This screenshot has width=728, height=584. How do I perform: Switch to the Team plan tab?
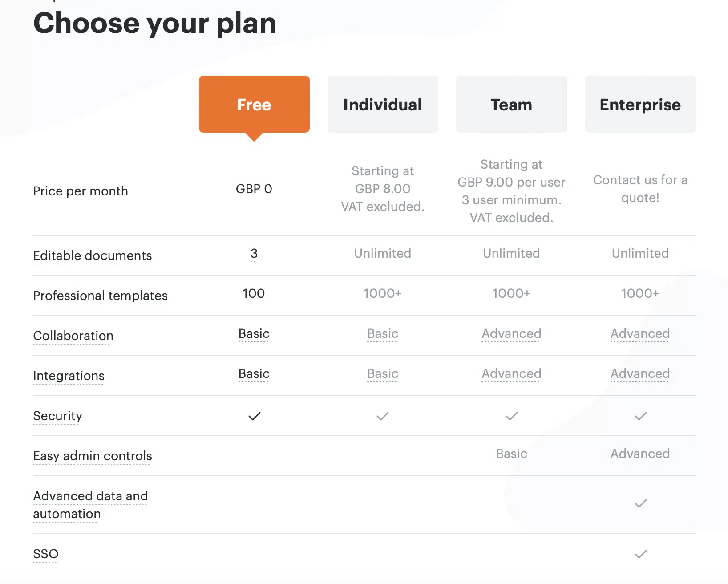[511, 104]
